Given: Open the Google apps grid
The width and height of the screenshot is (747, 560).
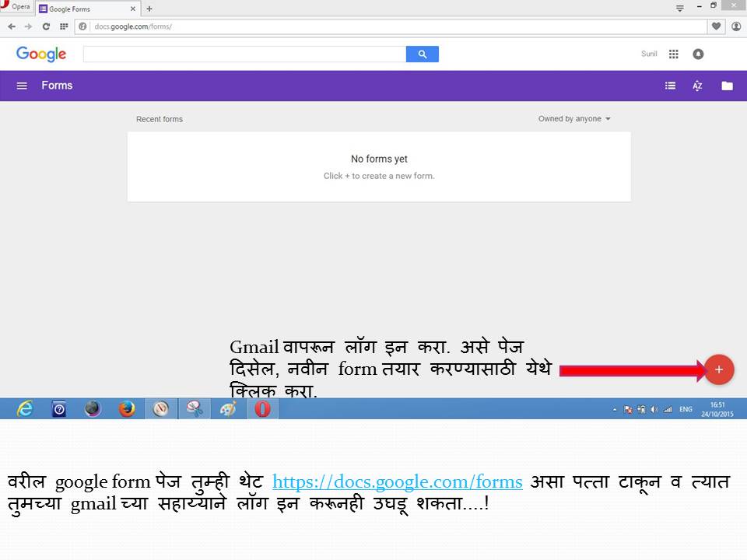Looking at the screenshot, I should click(673, 54).
